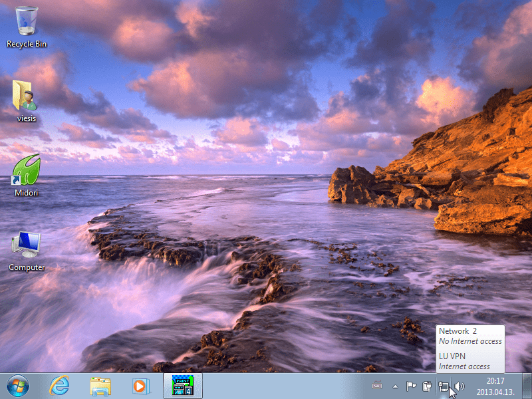The width and height of the screenshot is (532, 399).
Task: Click the keyboard icon in the tray
Action: click(x=377, y=386)
